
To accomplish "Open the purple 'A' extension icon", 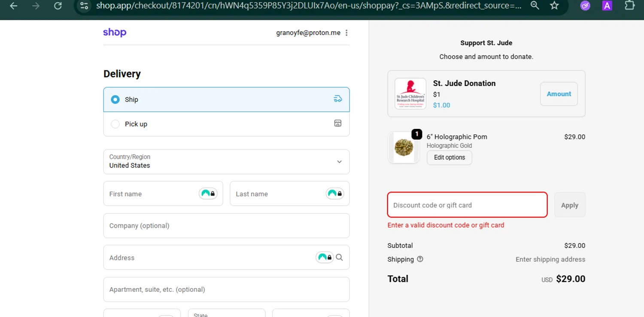I will point(607,6).
